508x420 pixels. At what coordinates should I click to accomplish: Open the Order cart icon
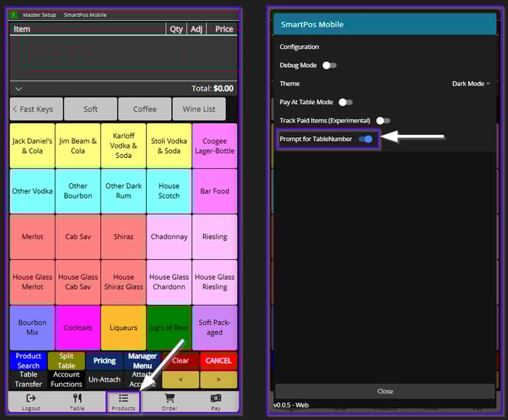169,398
